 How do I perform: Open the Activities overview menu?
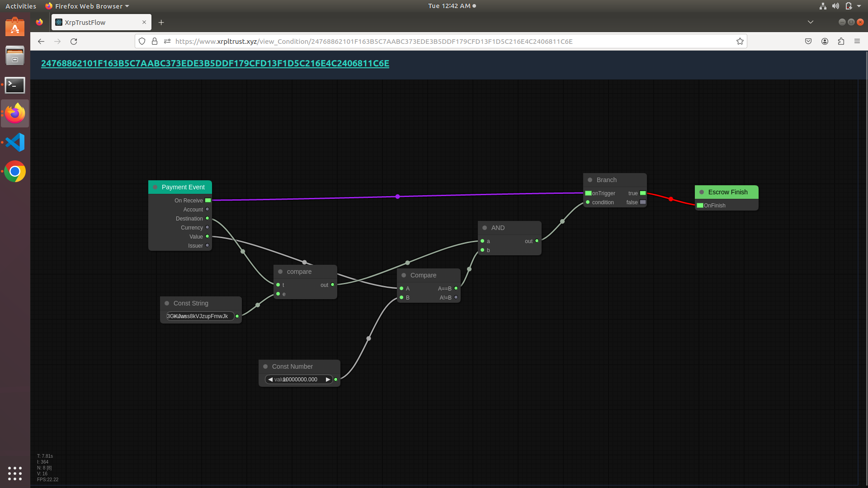(x=21, y=6)
